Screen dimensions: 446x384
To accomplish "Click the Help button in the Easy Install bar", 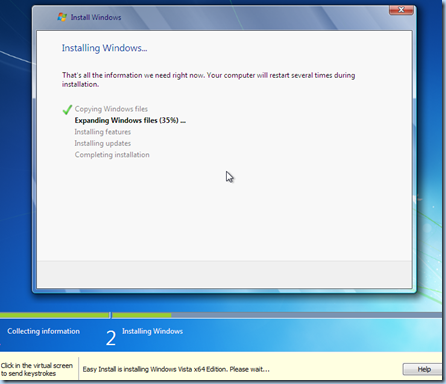I will pyautogui.click(x=424, y=369).
